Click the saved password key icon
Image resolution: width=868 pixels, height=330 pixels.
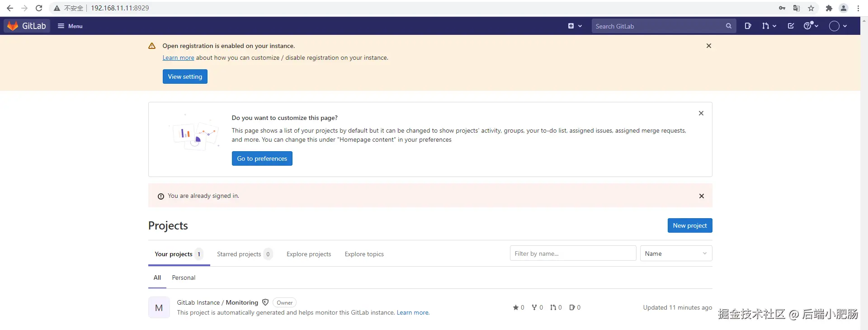pyautogui.click(x=782, y=8)
